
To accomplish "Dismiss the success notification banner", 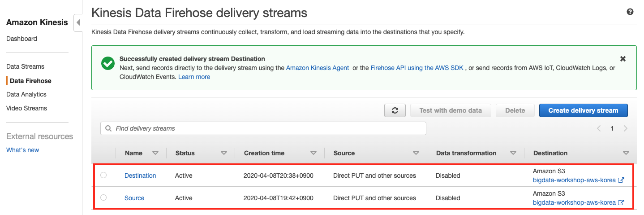I will coord(623,59).
